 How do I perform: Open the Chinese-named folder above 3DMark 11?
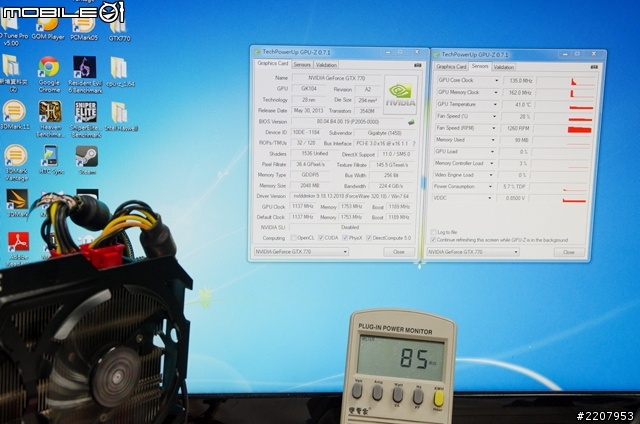click(x=13, y=73)
